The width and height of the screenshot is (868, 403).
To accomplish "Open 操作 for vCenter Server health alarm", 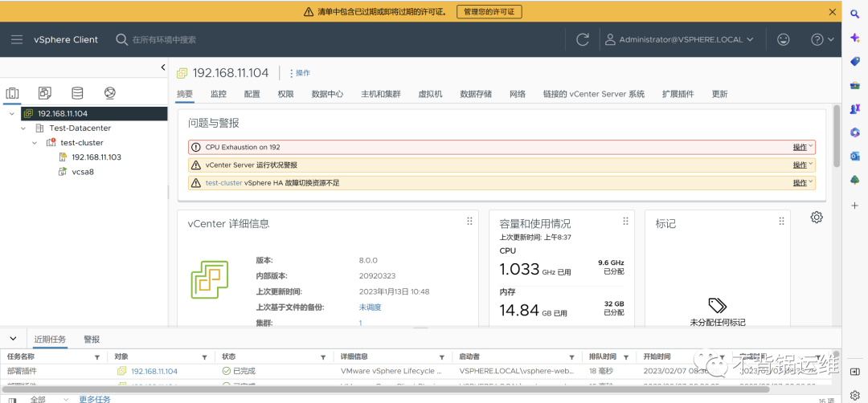I will [x=803, y=165].
